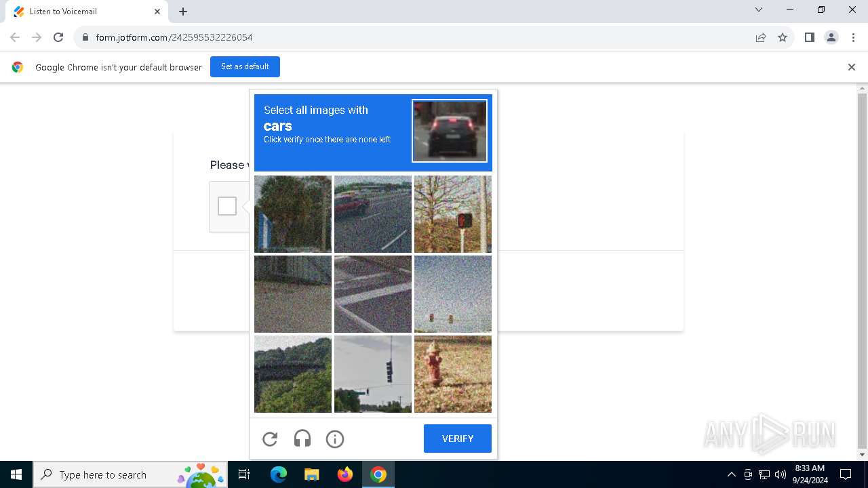
Task: Select tile with fence beside grass
Action: click(293, 294)
